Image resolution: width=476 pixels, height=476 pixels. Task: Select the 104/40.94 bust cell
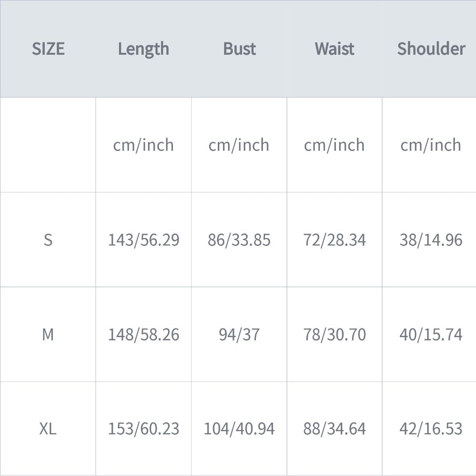point(239,429)
